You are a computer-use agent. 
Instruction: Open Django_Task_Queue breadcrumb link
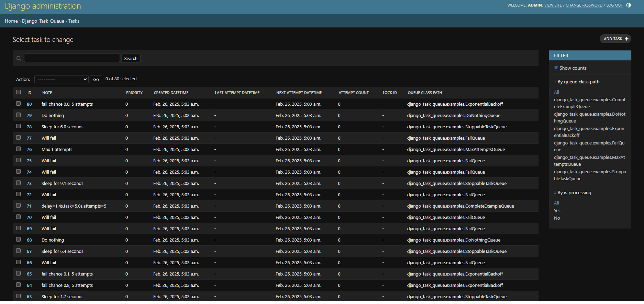point(43,21)
